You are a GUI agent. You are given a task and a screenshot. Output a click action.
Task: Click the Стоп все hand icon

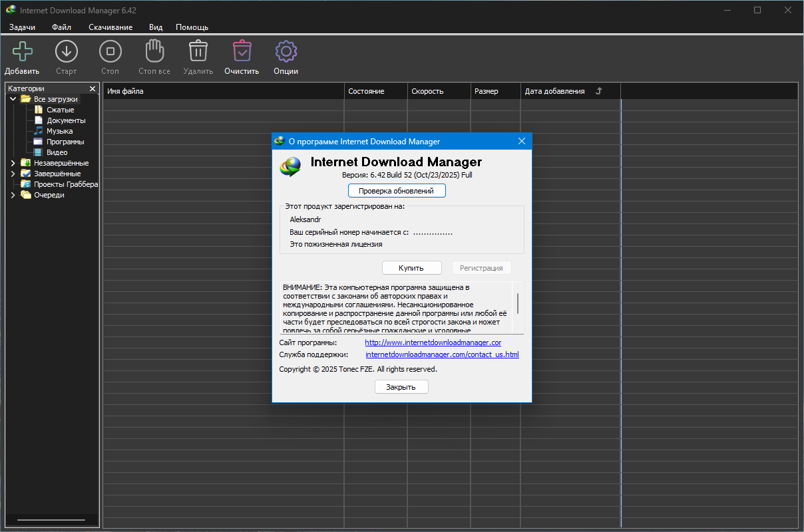pos(154,52)
